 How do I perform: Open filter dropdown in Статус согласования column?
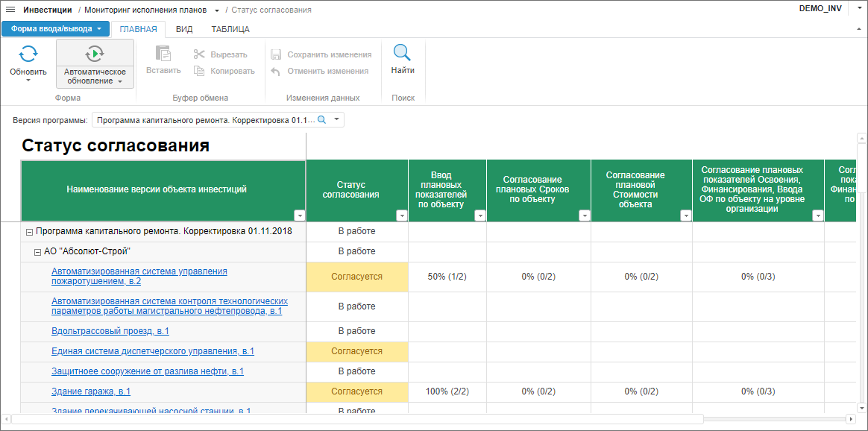coord(402,215)
